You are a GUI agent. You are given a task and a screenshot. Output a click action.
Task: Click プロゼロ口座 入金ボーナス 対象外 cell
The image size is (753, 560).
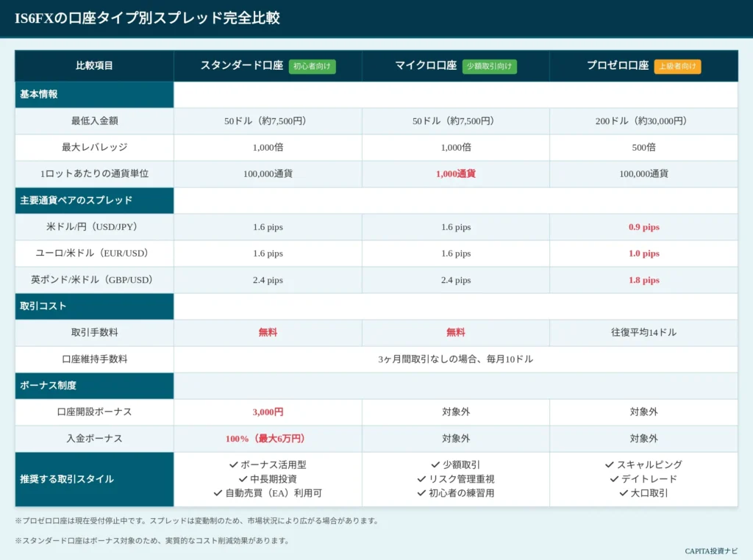643,439
